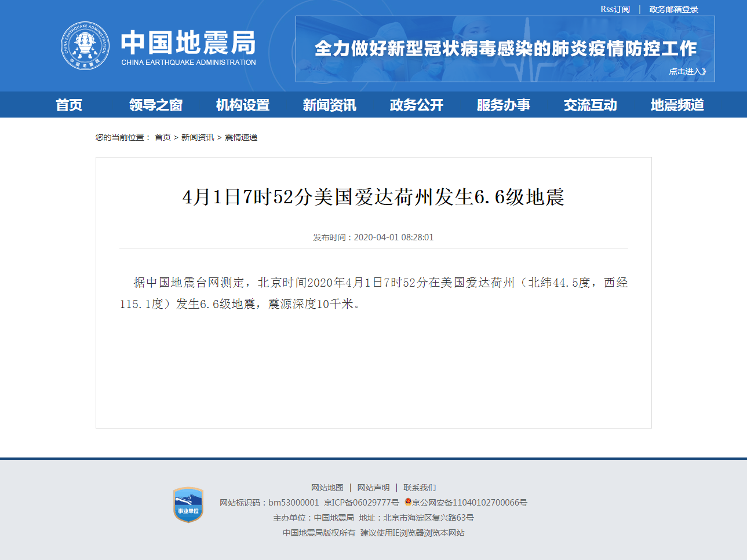Click the 联系我们 footer link
Screen dimensions: 747x560
point(420,488)
